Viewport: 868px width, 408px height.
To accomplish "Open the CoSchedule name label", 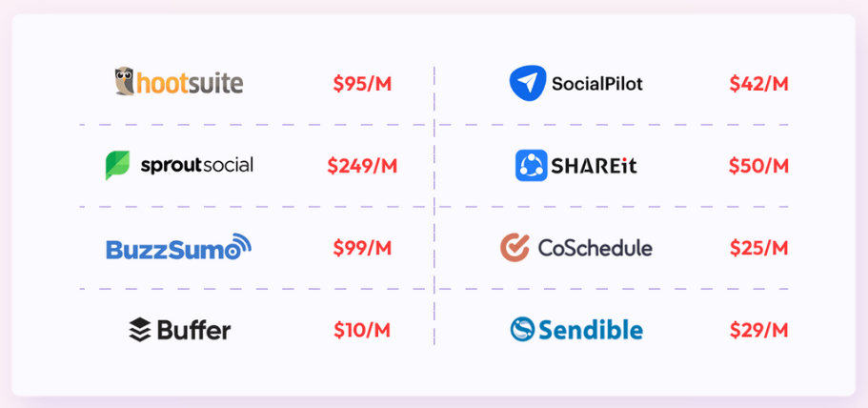I will tap(595, 248).
